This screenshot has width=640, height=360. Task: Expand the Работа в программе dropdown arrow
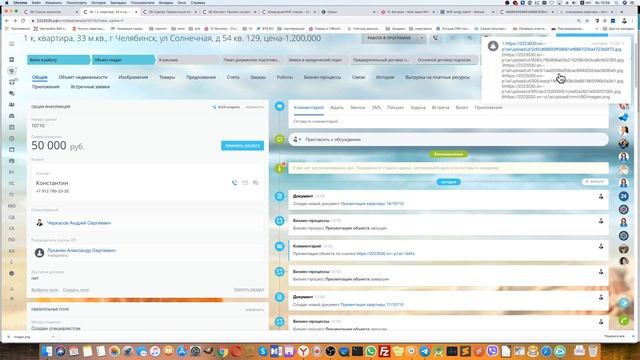point(421,38)
